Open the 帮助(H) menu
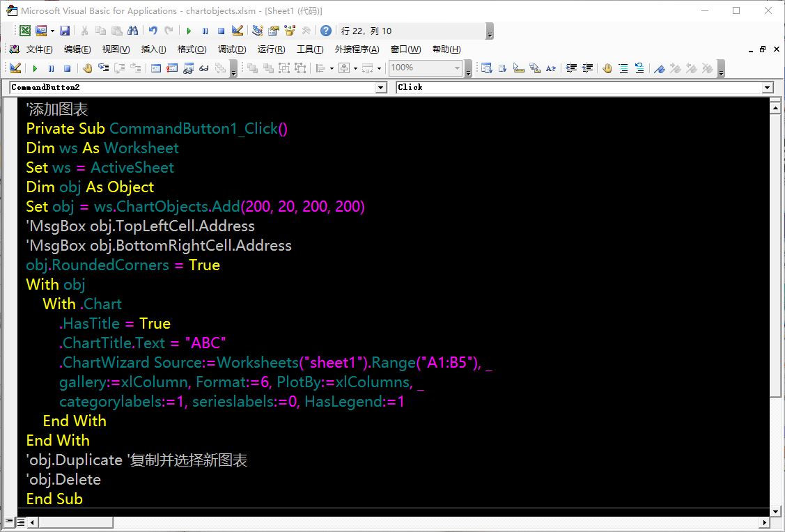This screenshot has width=785, height=532. coord(446,49)
